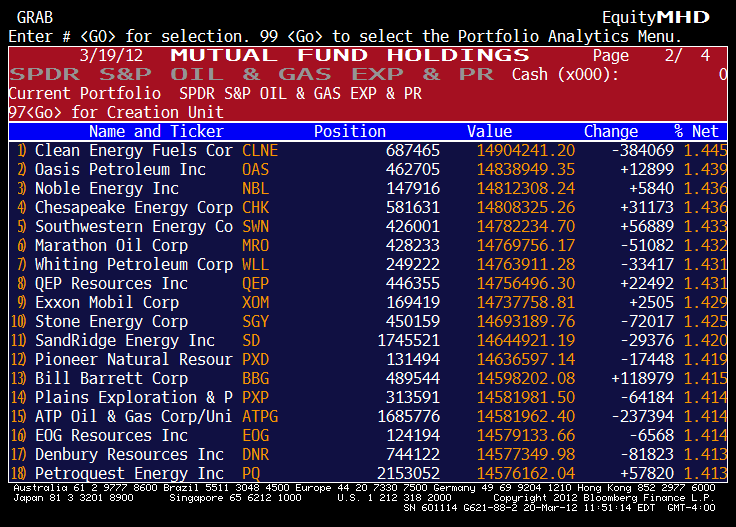Select Chesapeake Energy Corp entry

pyautogui.click(x=368, y=207)
